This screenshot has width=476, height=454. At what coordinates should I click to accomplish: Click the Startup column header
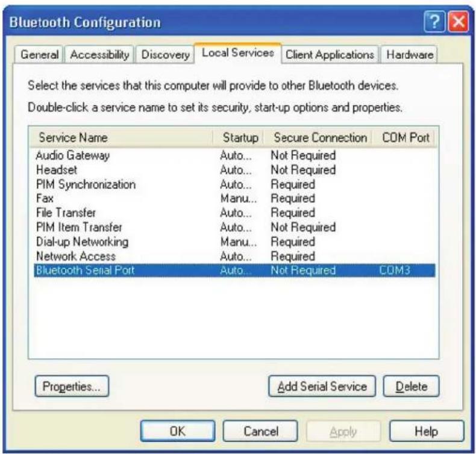239,138
